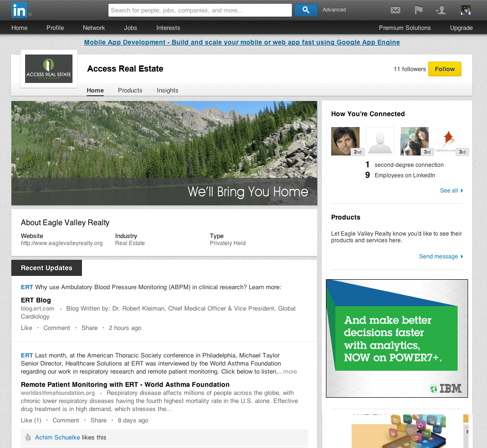Click the blog.ert.com source link

point(37,309)
